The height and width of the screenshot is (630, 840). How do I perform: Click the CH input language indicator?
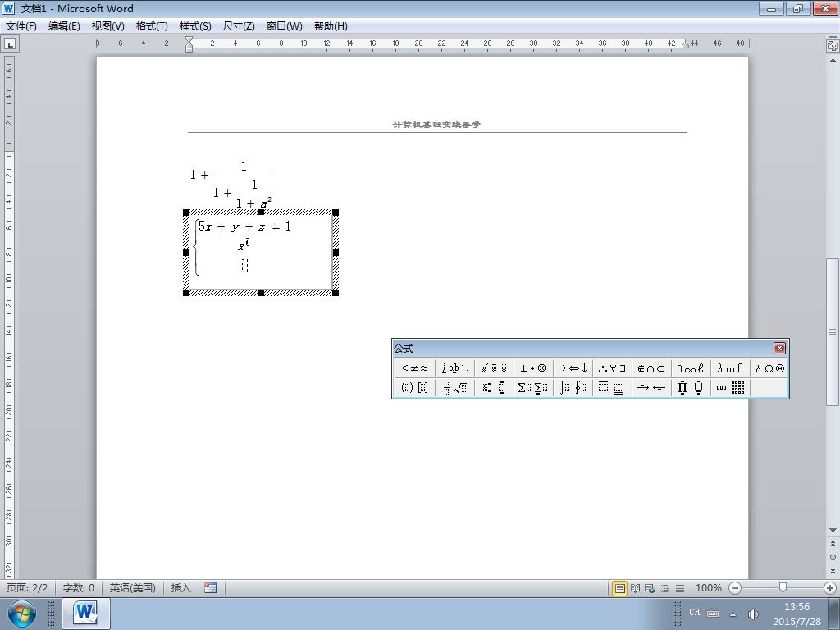point(694,612)
